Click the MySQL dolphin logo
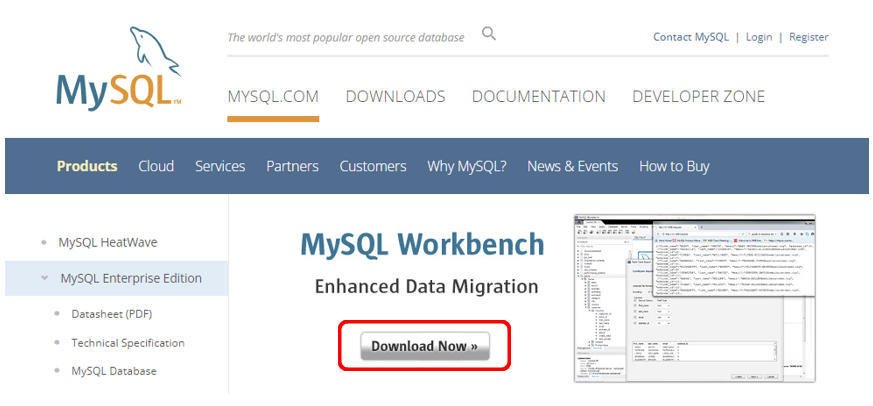 coord(119,67)
